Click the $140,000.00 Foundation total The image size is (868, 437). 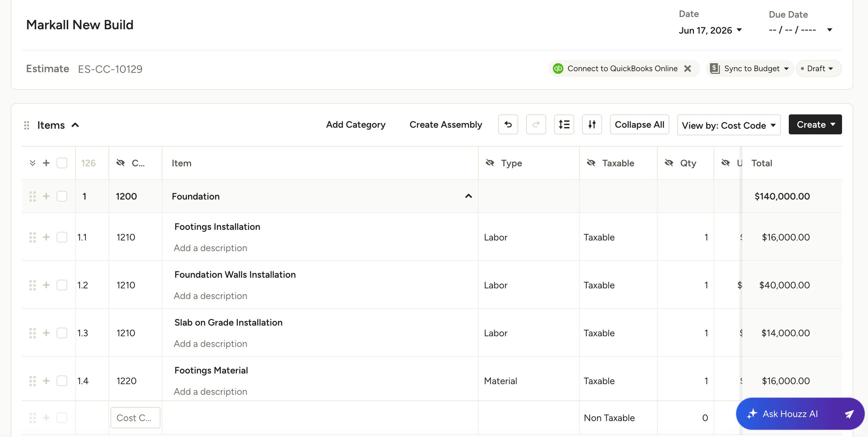(782, 196)
